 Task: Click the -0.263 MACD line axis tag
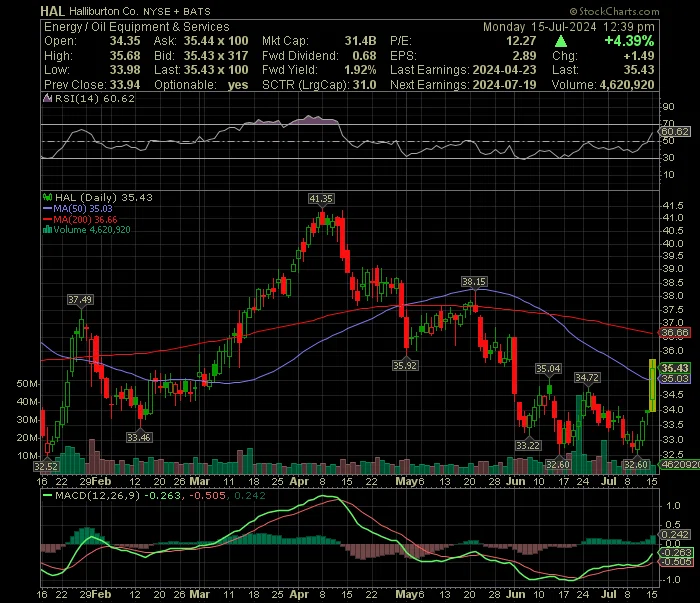tap(675, 552)
